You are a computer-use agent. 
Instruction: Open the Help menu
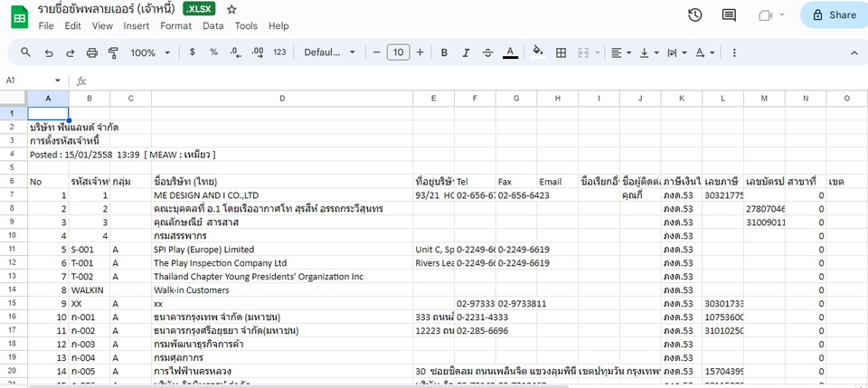(x=279, y=25)
